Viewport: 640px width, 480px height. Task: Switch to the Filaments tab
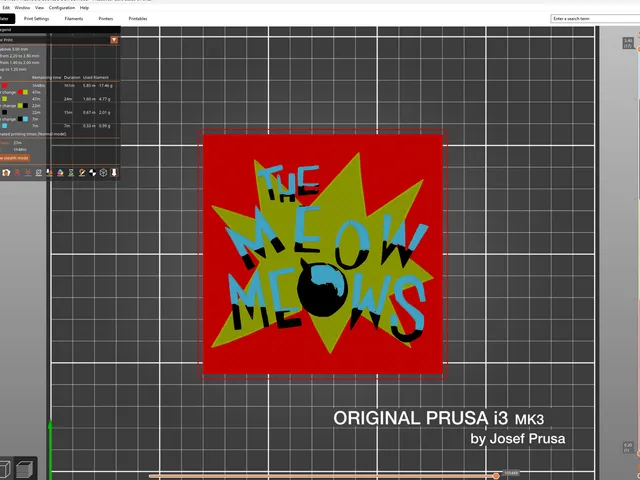point(73,19)
